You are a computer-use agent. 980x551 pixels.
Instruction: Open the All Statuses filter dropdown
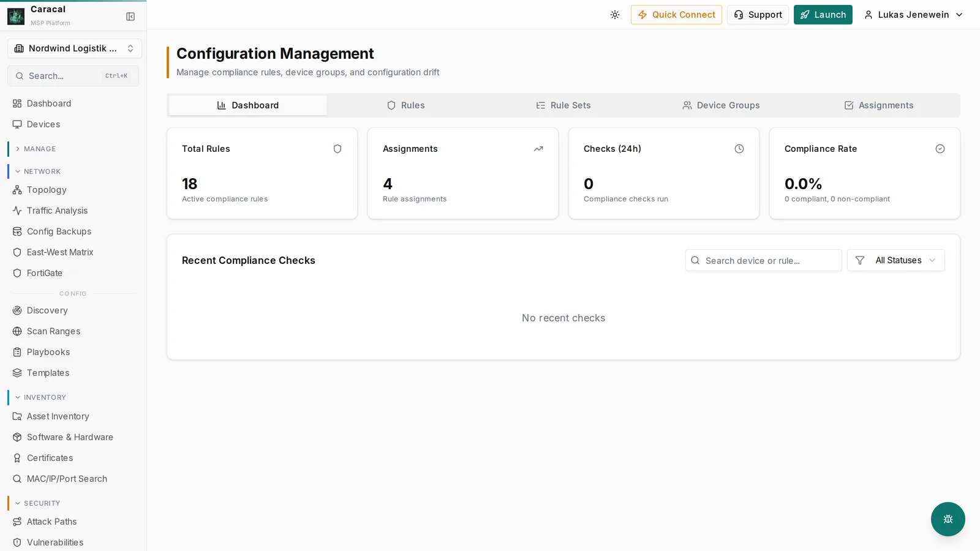(896, 260)
